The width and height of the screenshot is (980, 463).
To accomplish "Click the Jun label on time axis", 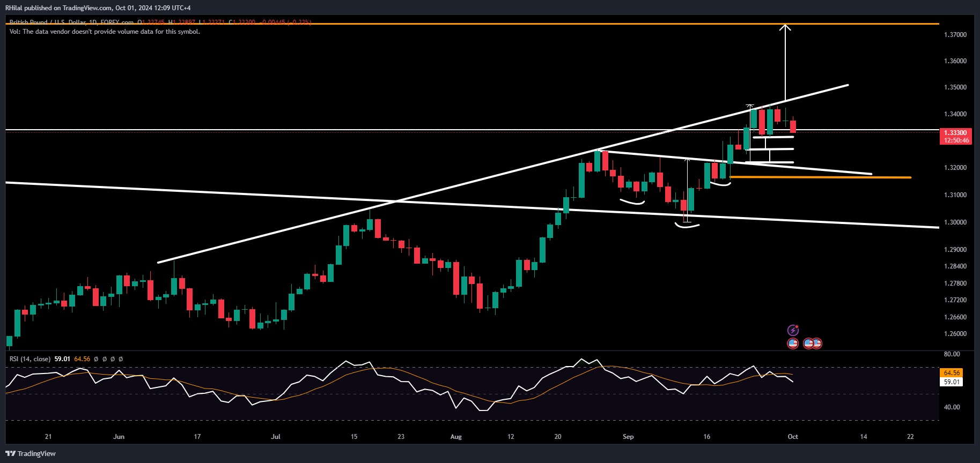I will [x=119, y=437].
